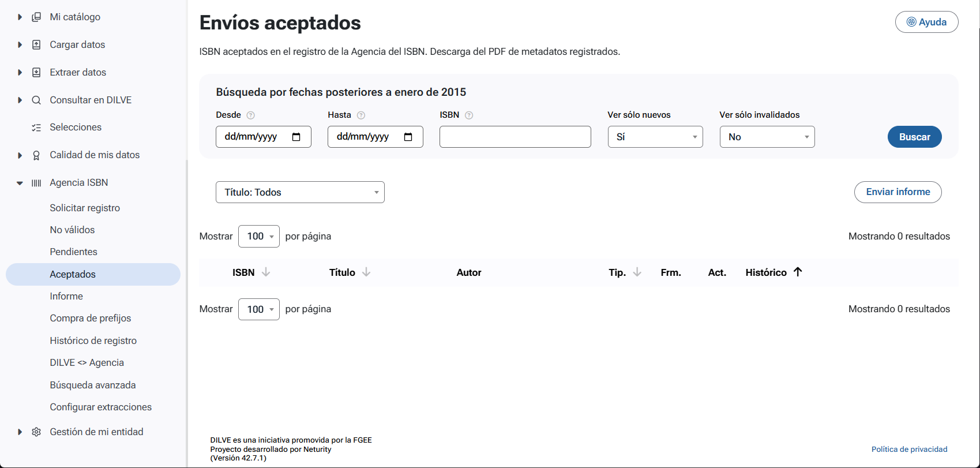The width and height of the screenshot is (980, 468).
Task: Go to Pendientes in the sidebar
Action: [x=73, y=252]
